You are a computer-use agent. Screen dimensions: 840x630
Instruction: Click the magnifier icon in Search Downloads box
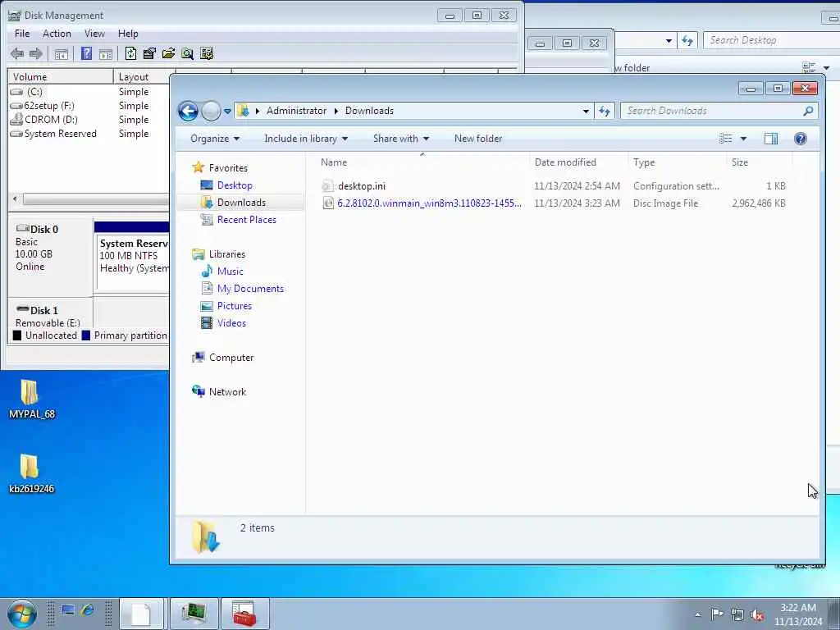click(808, 111)
